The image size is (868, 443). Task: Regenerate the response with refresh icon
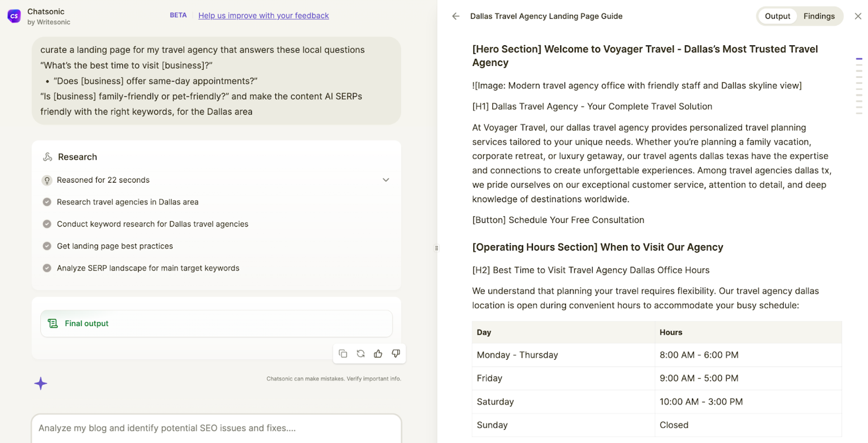coord(360,353)
